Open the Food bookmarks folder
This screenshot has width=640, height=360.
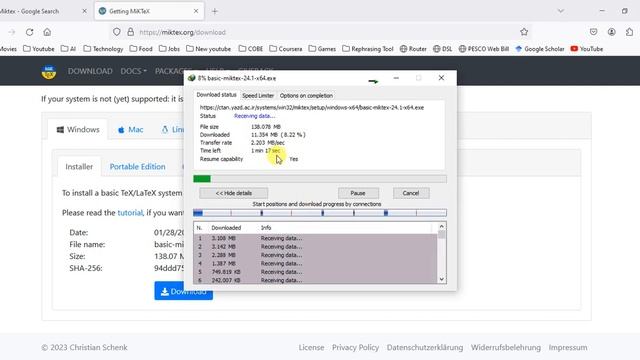pyautogui.click(x=141, y=49)
